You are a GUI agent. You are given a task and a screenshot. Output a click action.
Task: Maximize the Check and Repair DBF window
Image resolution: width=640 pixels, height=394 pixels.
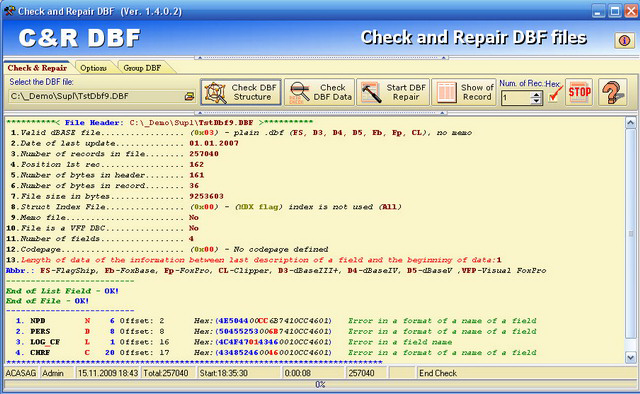tap(615, 11)
